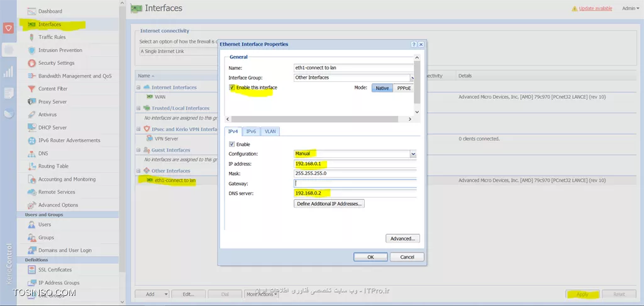Open IPv6 Router Advertisements
The height and width of the screenshot is (306, 644).
69,140
